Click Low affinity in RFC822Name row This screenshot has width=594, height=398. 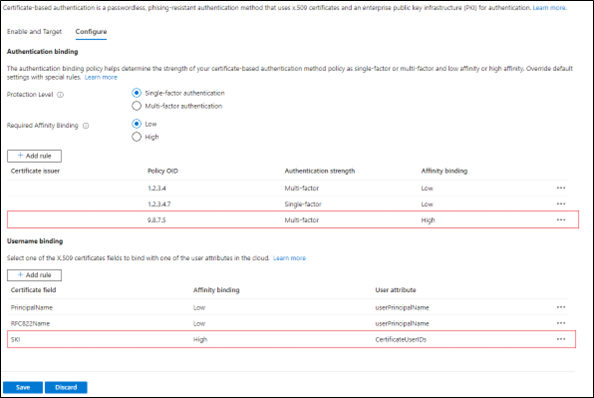coord(199,323)
